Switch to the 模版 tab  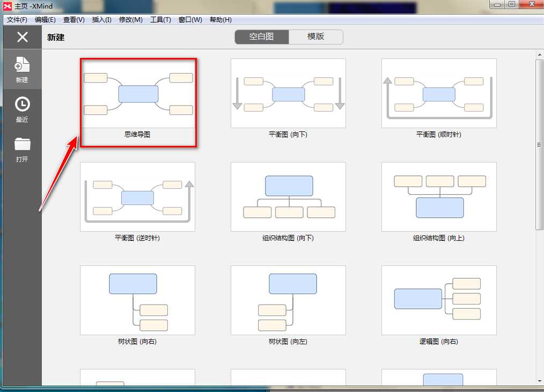click(315, 37)
